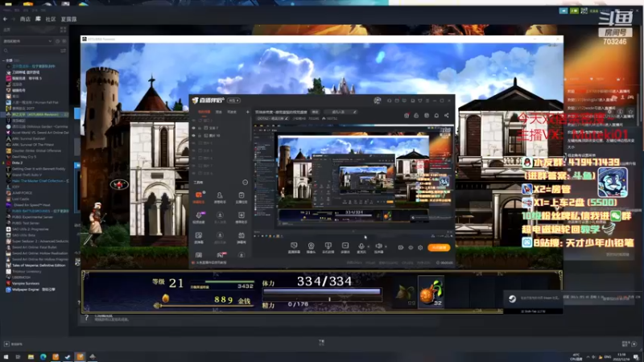
Task: Click the record icon beside start button
Action: coord(400,248)
